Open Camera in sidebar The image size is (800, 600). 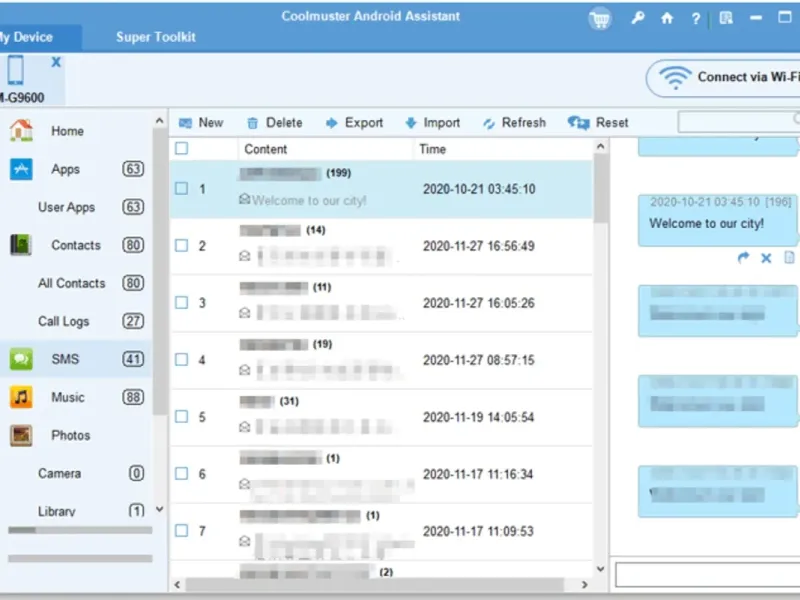[x=59, y=473]
